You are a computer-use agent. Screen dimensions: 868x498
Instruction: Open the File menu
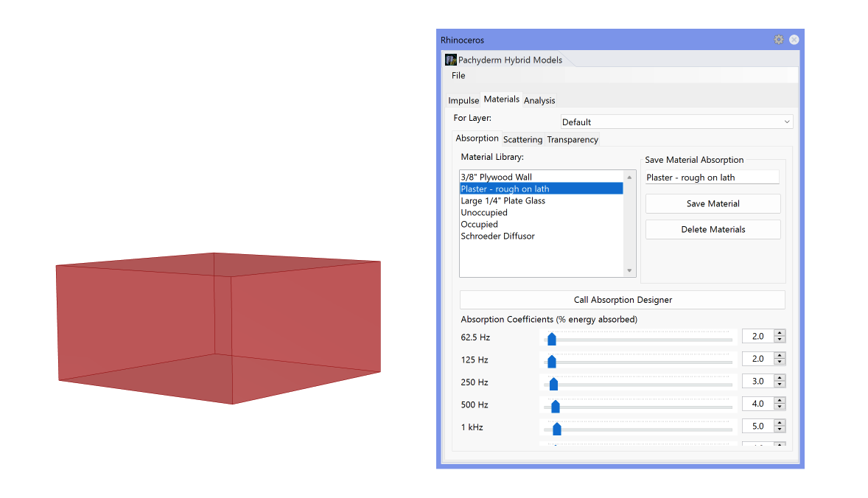tap(458, 76)
